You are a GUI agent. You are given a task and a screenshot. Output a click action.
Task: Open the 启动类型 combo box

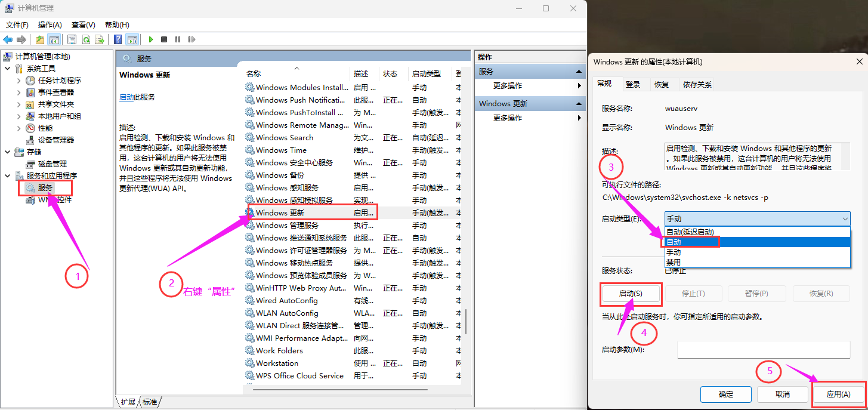[757, 219]
